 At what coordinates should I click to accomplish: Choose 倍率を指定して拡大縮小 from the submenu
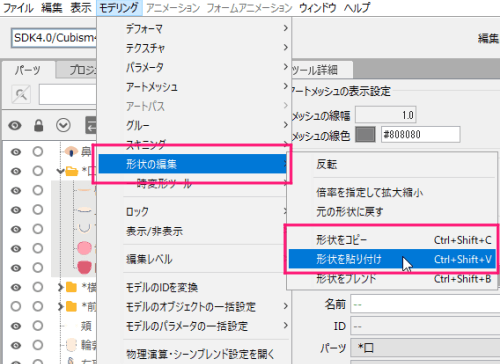pyautogui.click(x=392, y=192)
